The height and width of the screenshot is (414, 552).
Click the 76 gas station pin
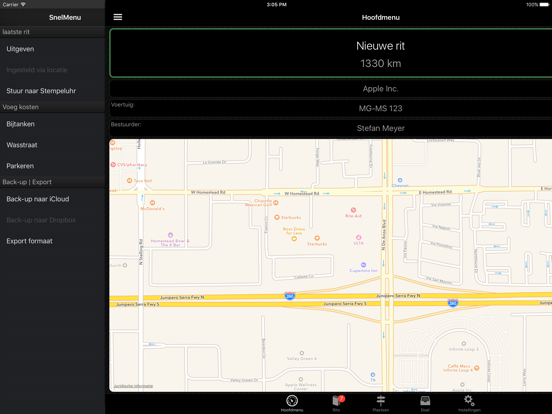(x=373, y=375)
